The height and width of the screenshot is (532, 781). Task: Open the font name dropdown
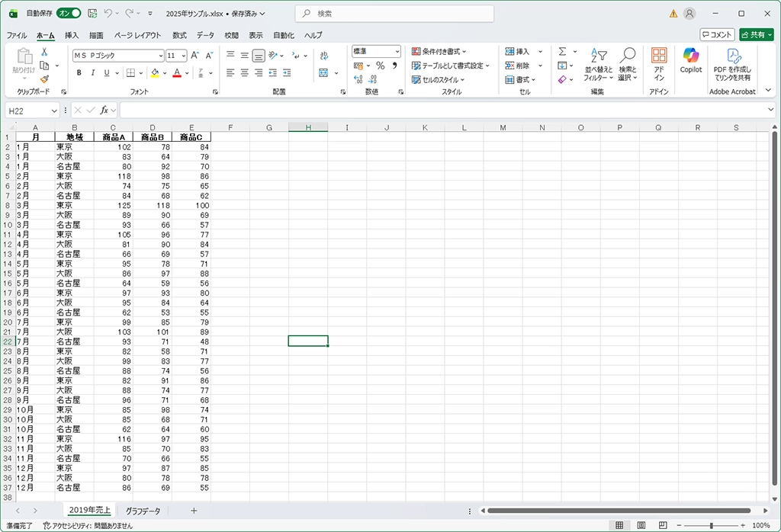(160, 56)
